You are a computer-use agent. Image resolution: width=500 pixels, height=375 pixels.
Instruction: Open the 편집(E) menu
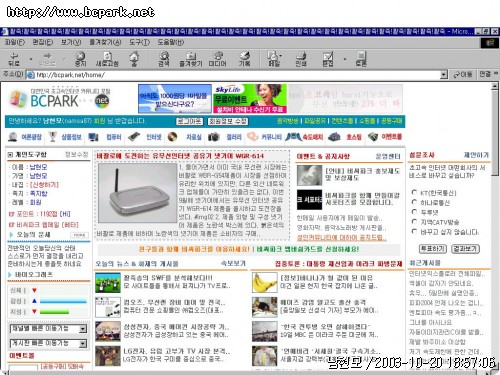43,43
